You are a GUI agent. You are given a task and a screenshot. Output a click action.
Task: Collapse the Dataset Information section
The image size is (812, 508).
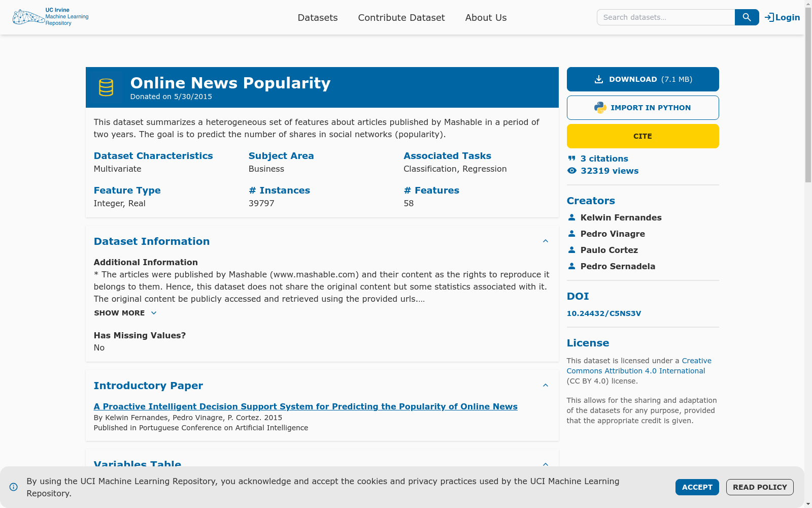[x=546, y=241]
